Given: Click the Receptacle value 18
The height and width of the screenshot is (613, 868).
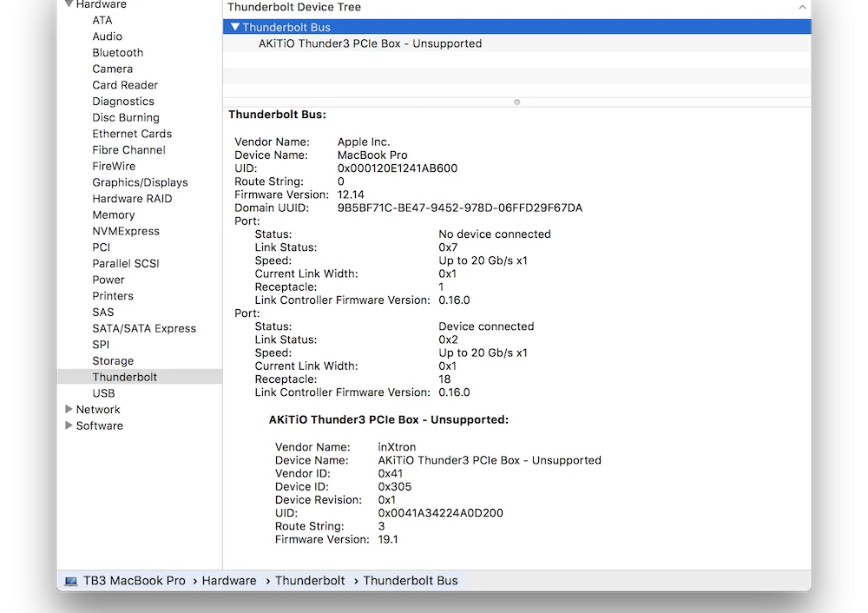Looking at the screenshot, I should pyautogui.click(x=444, y=379).
